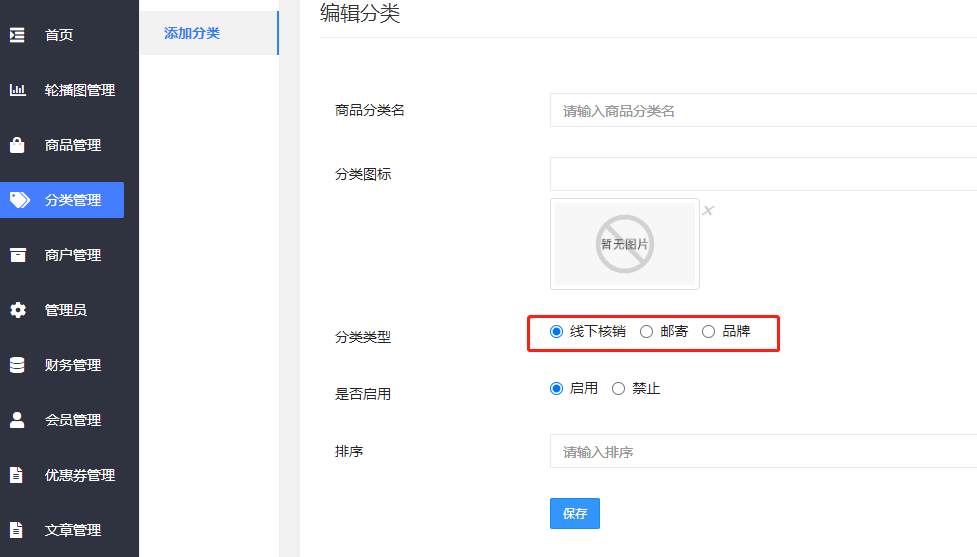This screenshot has height=557, width=977.
Task: Click the 排序 field label
Action: point(349,451)
